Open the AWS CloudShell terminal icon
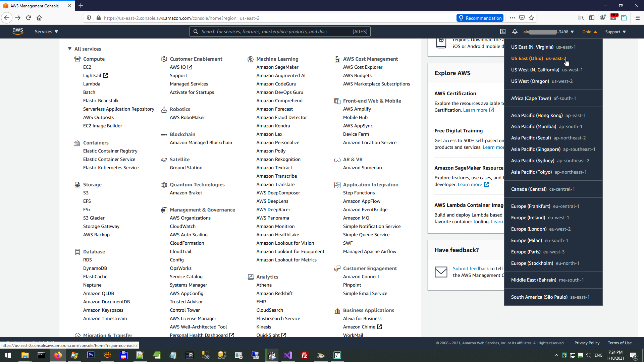Image resolution: width=644 pixels, height=362 pixels. click(x=502, y=32)
